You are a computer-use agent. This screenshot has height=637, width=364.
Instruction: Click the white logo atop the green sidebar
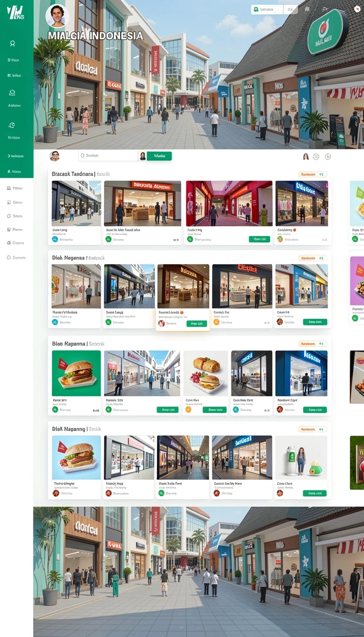click(x=16, y=13)
